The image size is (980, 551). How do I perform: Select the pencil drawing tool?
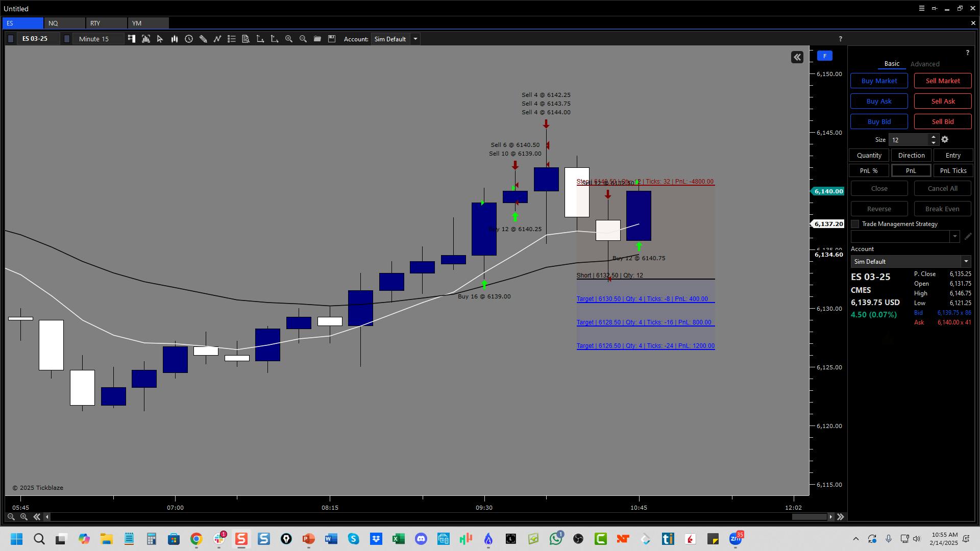203,39
